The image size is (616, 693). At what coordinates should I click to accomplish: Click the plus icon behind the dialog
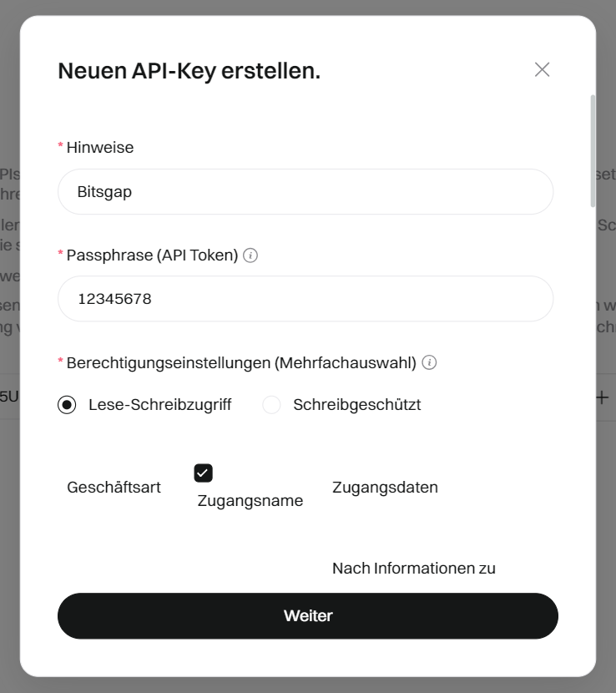(602, 397)
